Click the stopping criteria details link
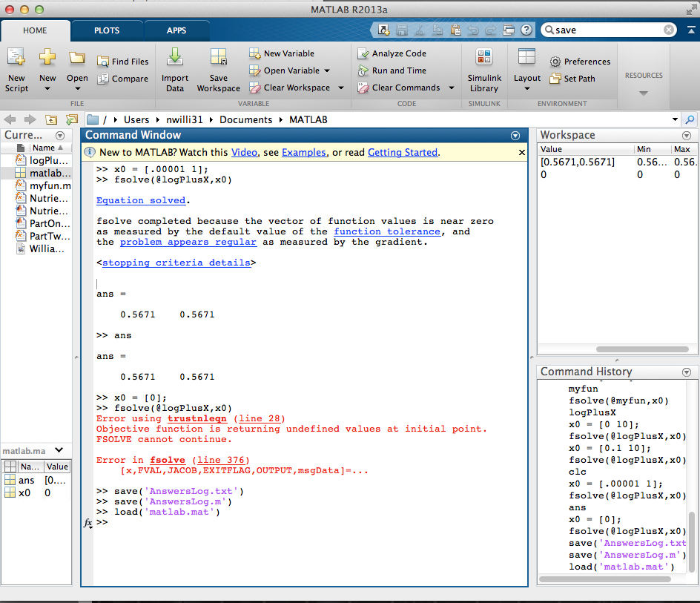Viewport: 700px width, 603px height. [177, 263]
